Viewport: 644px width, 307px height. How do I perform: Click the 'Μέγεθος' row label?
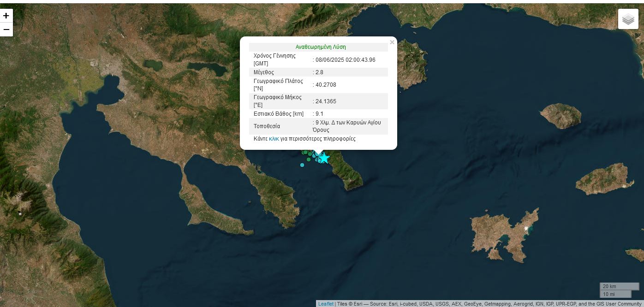(x=264, y=72)
